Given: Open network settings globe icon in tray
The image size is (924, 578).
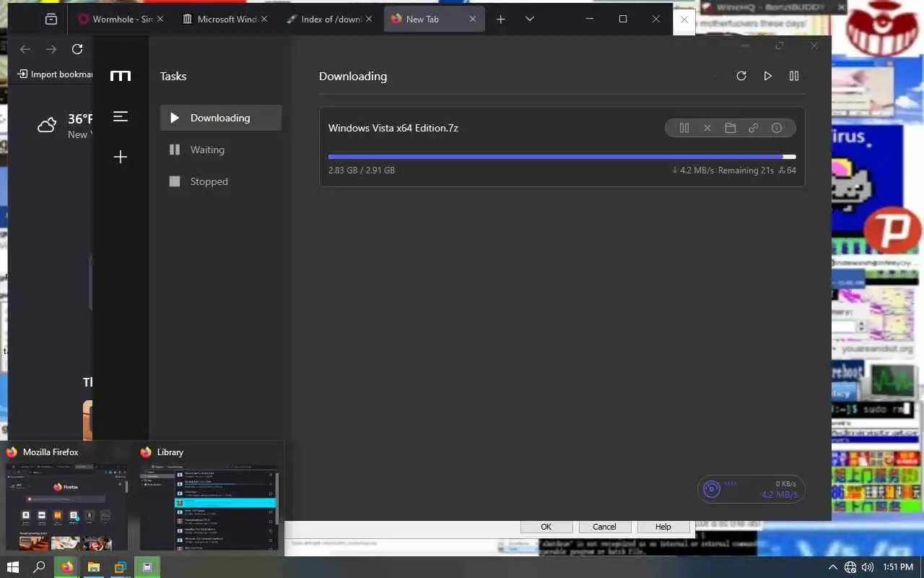Looking at the screenshot, I should click(850, 568).
